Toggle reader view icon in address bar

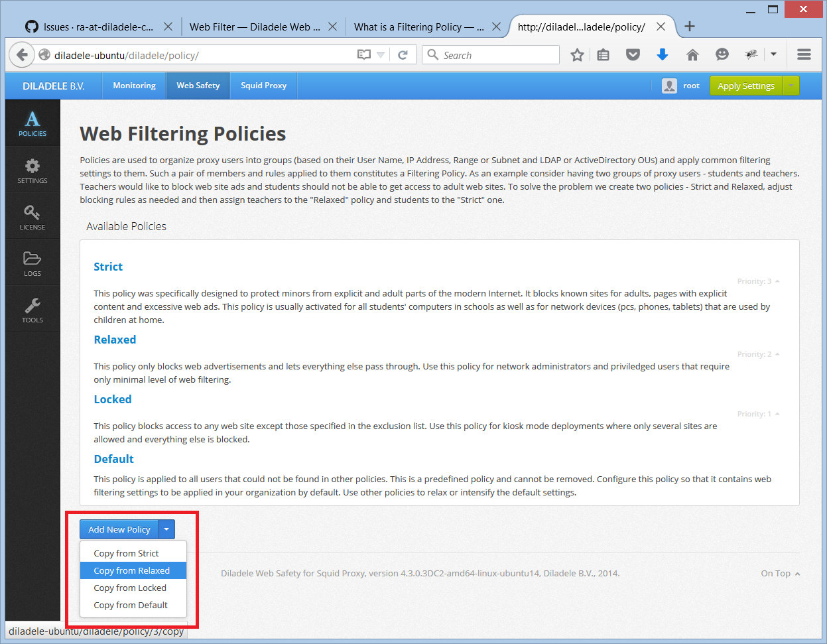(363, 55)
